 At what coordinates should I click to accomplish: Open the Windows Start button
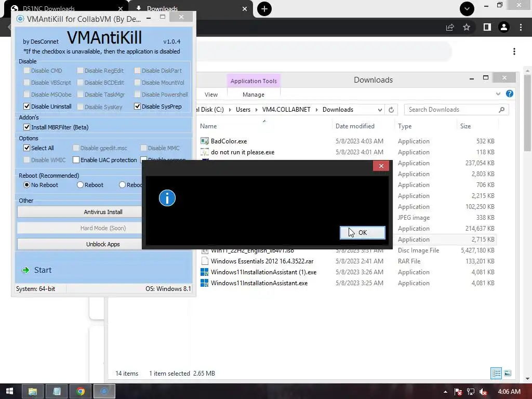(9, 391)
